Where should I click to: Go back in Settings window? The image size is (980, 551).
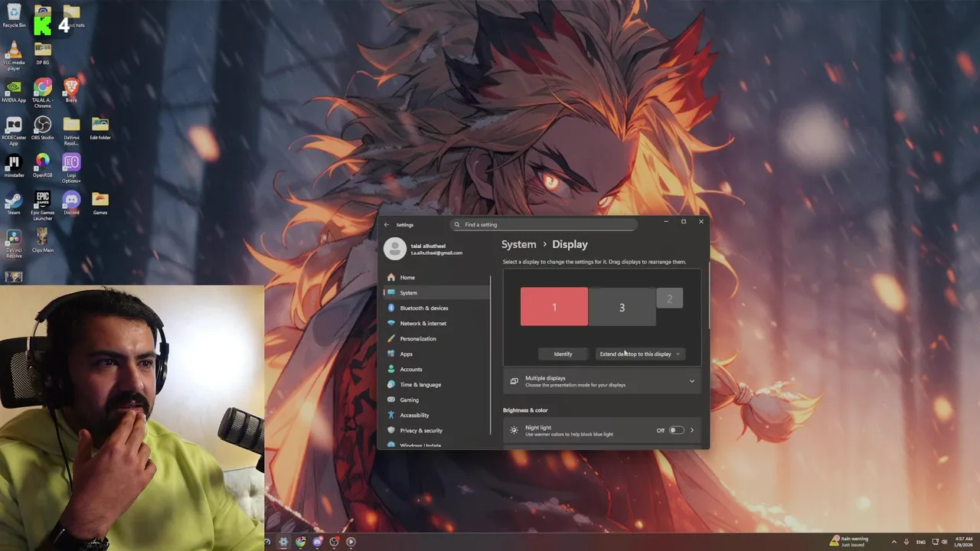coord(387,225)
